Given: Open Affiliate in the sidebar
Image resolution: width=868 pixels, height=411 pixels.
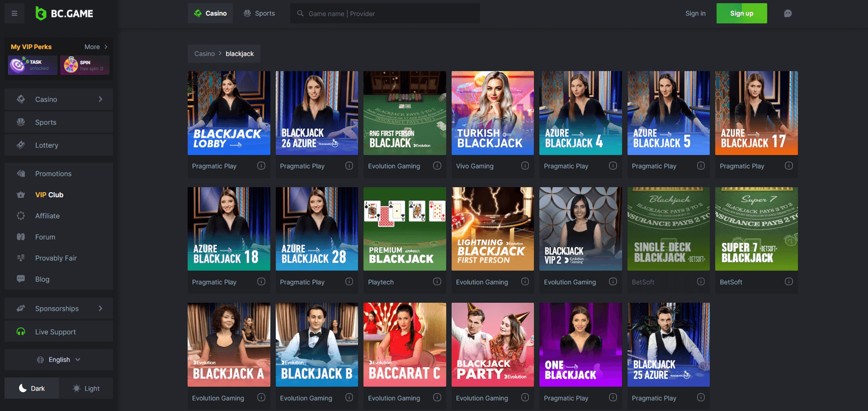Looking at the screenshot, I should pyautogui.click(x=58, y=216).
